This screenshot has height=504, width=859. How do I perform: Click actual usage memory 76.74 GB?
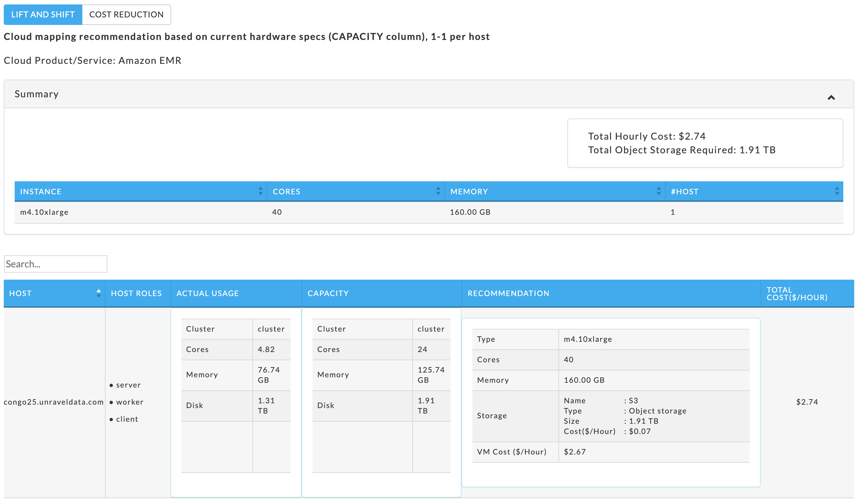269,375
